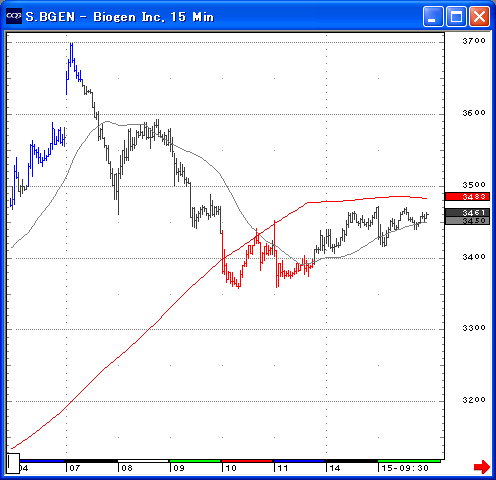
Task: Click the red scroll-right arrow at bottom right
Action: point(482,466)
